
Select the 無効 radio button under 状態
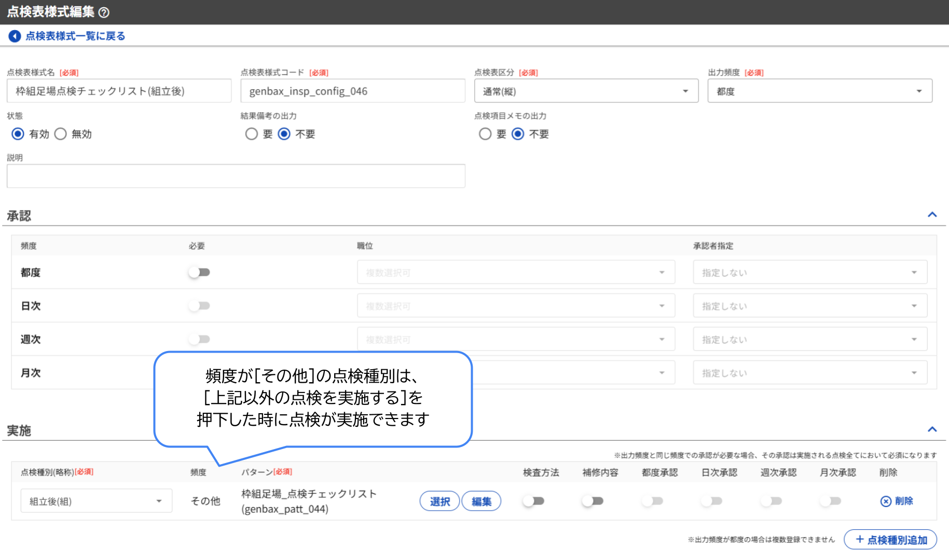coord(61,134)
